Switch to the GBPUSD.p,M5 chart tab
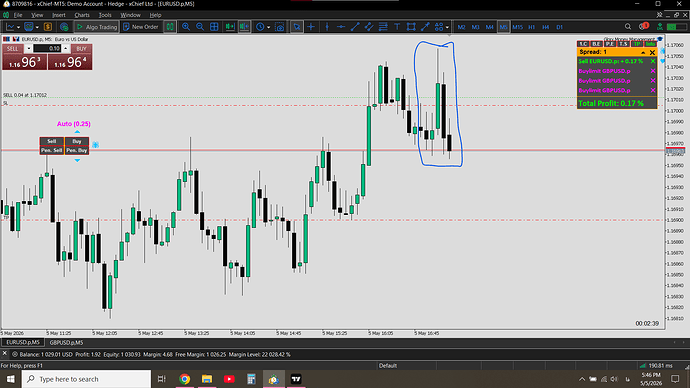690x388 pixels. pos(66,342)
